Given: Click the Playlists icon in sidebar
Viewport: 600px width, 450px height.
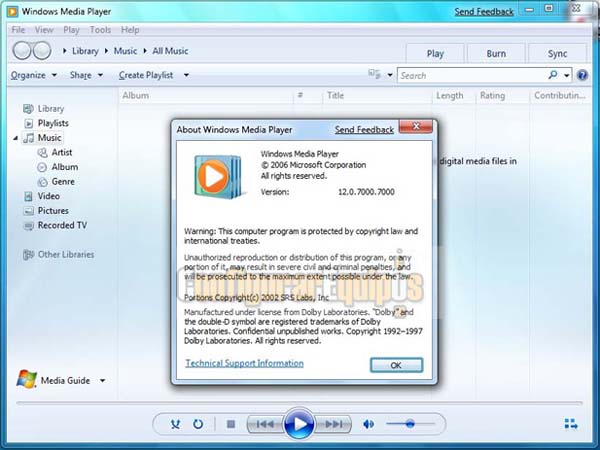Looking at the screenshot, I should pyautogui.click(x=29, y=123).
